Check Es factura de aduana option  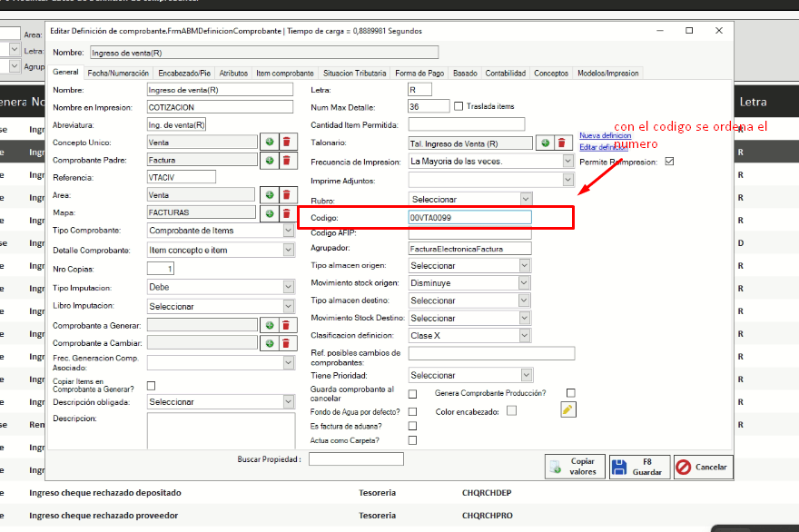coord(413,426)
